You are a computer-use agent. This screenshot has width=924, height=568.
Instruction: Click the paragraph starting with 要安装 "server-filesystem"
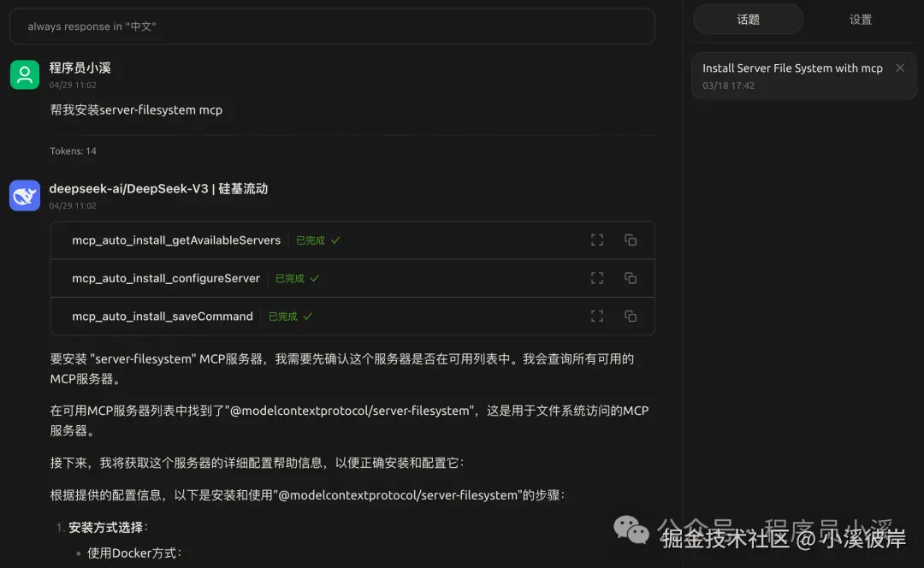341,369
